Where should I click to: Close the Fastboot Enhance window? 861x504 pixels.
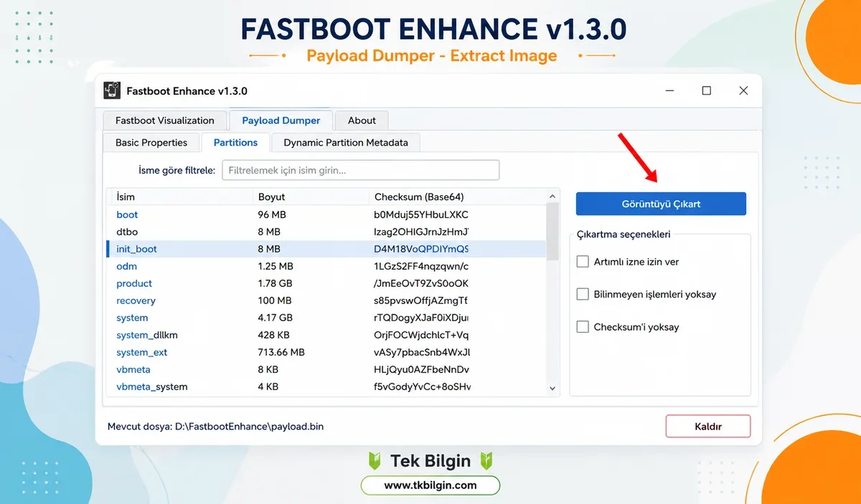point(743,91)
